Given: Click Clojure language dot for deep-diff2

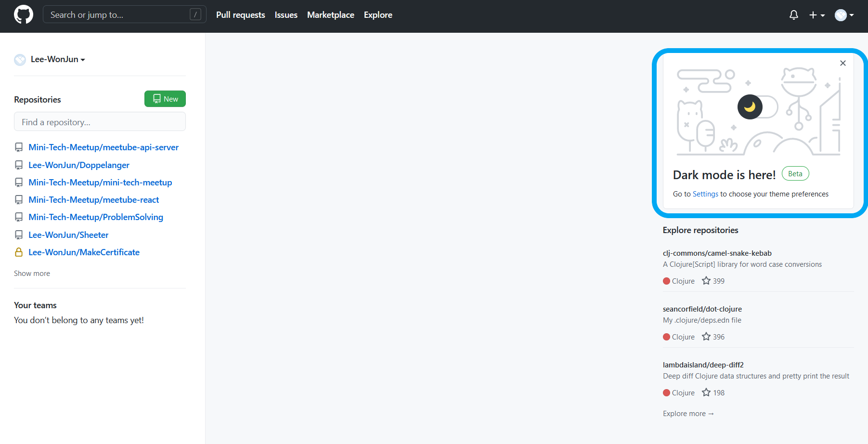Looking at the screenshot, I should click(x=667, y=393).
